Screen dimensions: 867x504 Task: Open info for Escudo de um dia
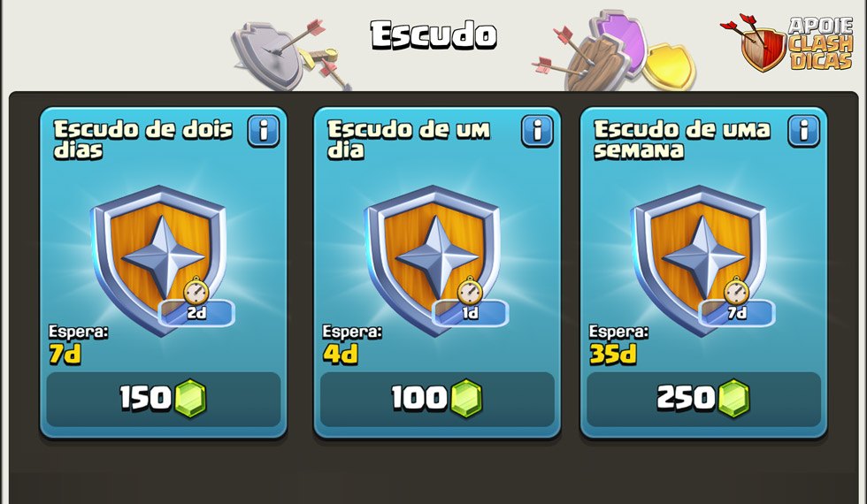pos(537,131)
